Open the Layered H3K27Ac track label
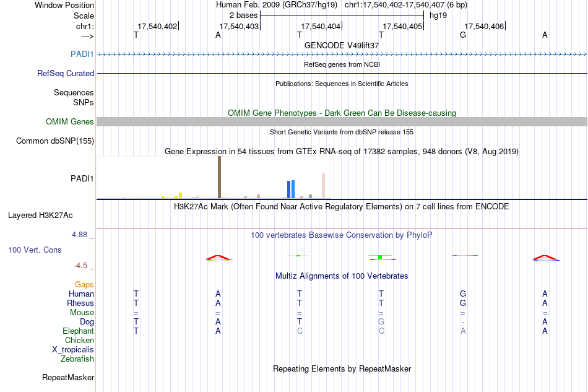 pos(40,216)
